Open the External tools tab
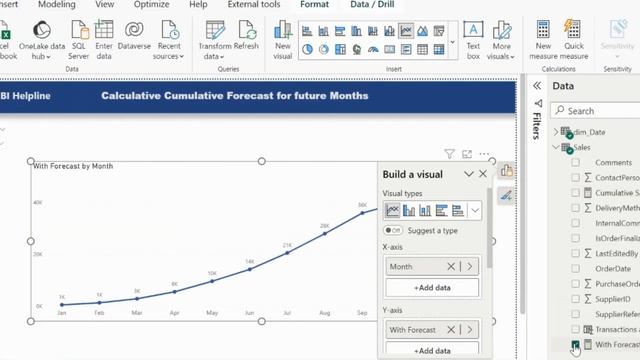640x360 pixels. click(x=254, y=4)
